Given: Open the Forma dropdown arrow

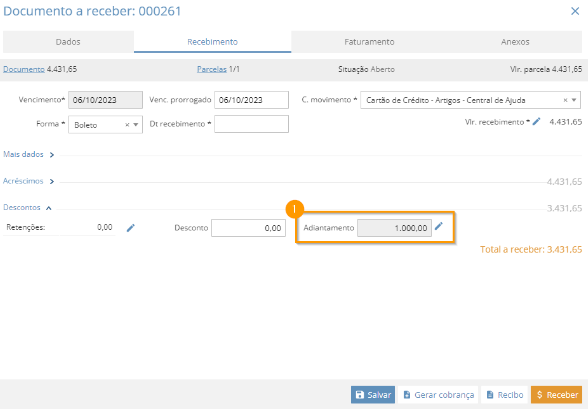Looking at the screenshot, I should (136, 125).
